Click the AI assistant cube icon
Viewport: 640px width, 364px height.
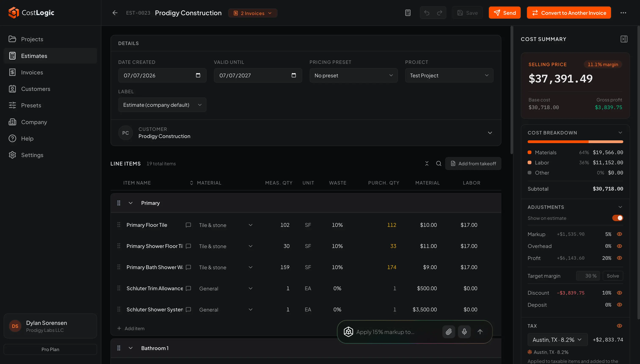click(348, 332)
